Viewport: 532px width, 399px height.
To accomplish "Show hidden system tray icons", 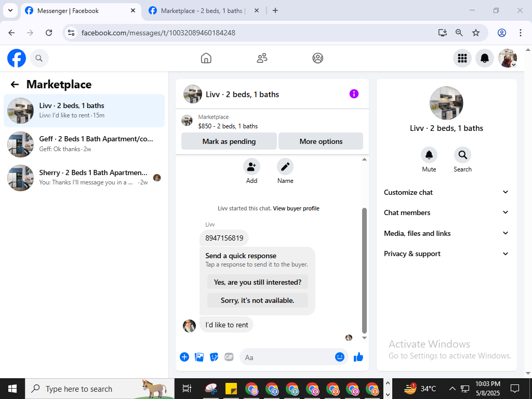I will (x=452, y=389).
